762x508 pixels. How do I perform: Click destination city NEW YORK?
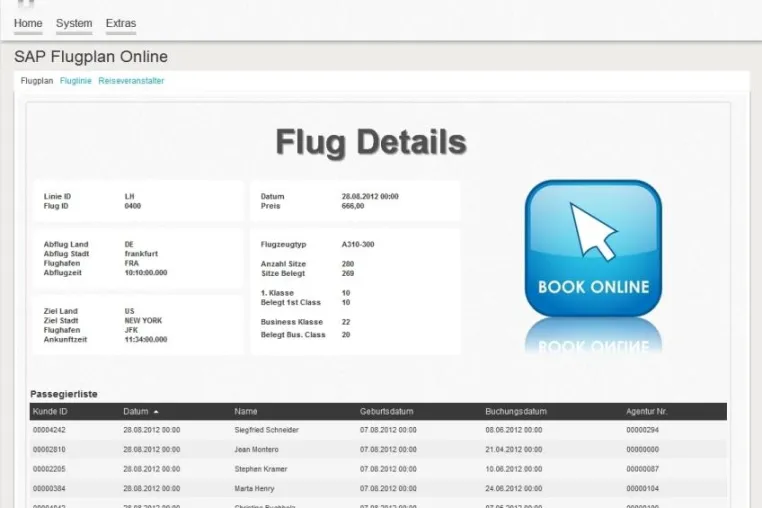tap(143, 321)
